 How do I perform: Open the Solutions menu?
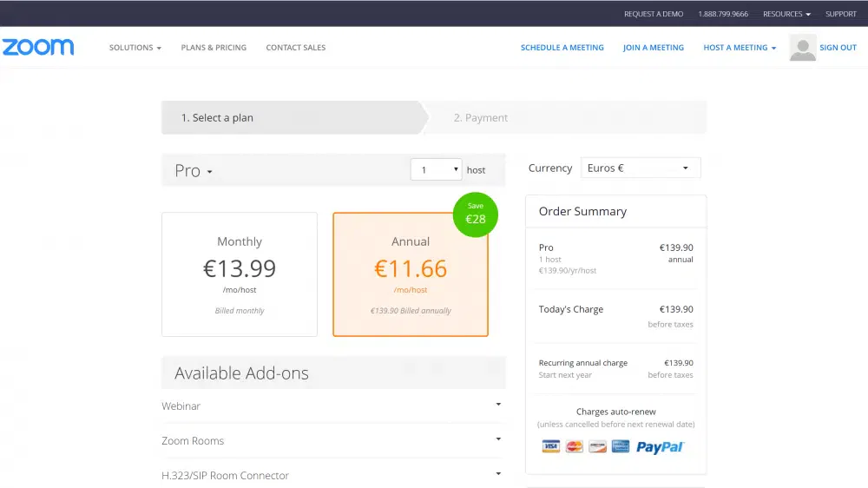click(x=135, y=48)
